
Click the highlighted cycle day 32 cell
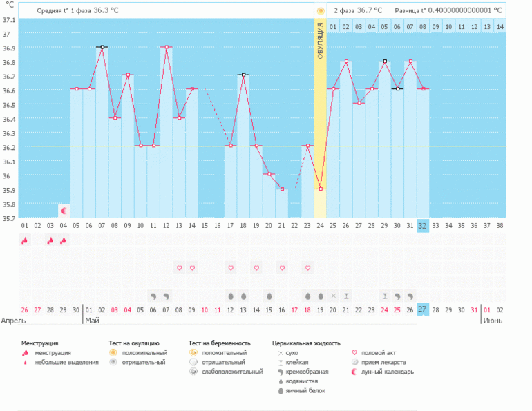pyautogui.click(x=423, y=225)
